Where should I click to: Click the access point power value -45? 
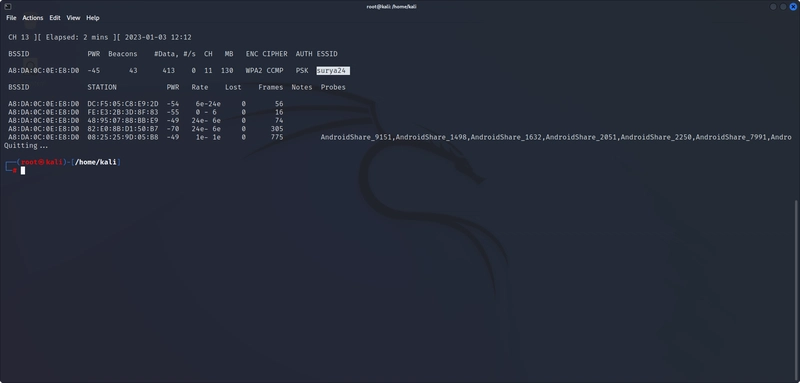coord(93,70)
